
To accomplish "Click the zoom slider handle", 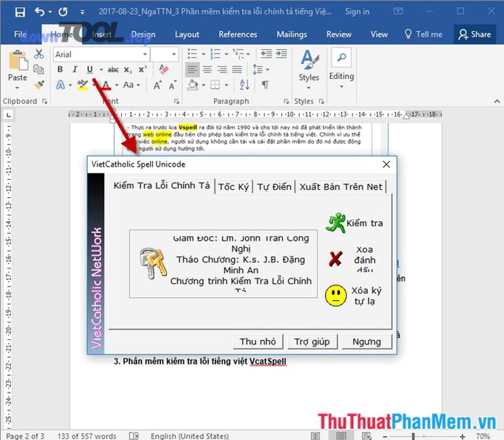I will (x=413, y=436).
